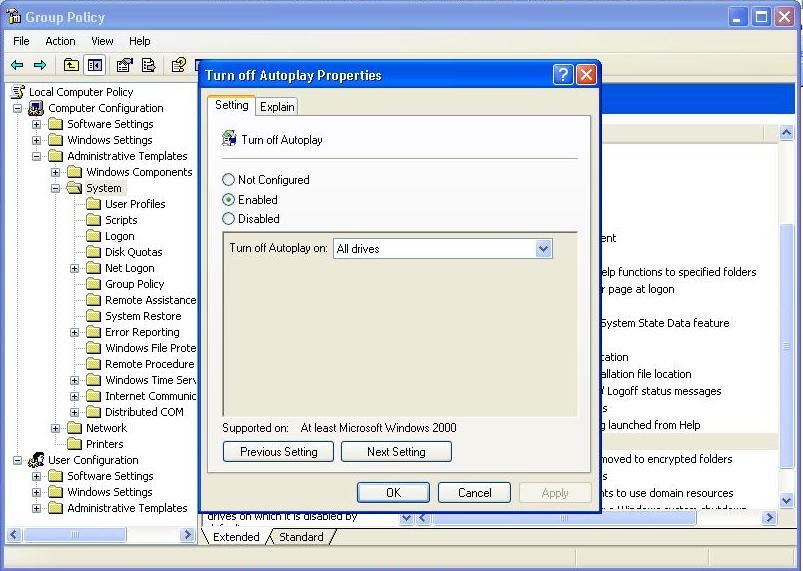The width and height of the screenshot is (803, 571).
Task: Select the Printers folder icon
Action: tap(74, 444)
